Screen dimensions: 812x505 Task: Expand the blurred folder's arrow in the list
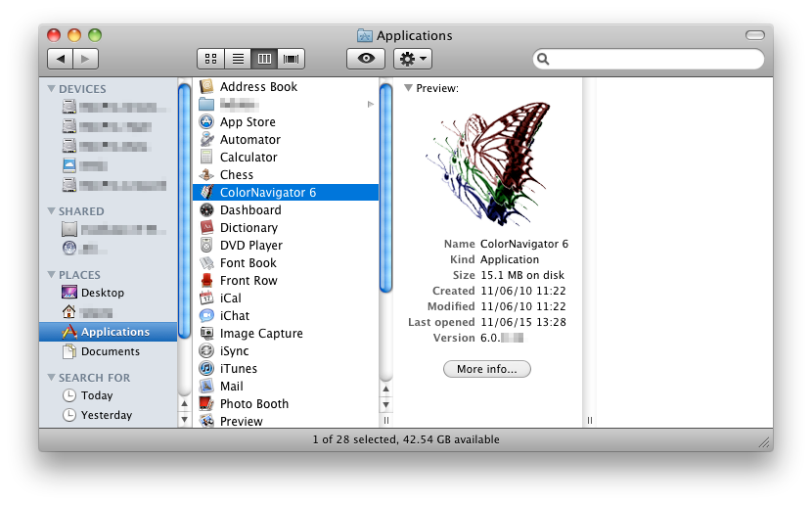click(x=370, y=104)
